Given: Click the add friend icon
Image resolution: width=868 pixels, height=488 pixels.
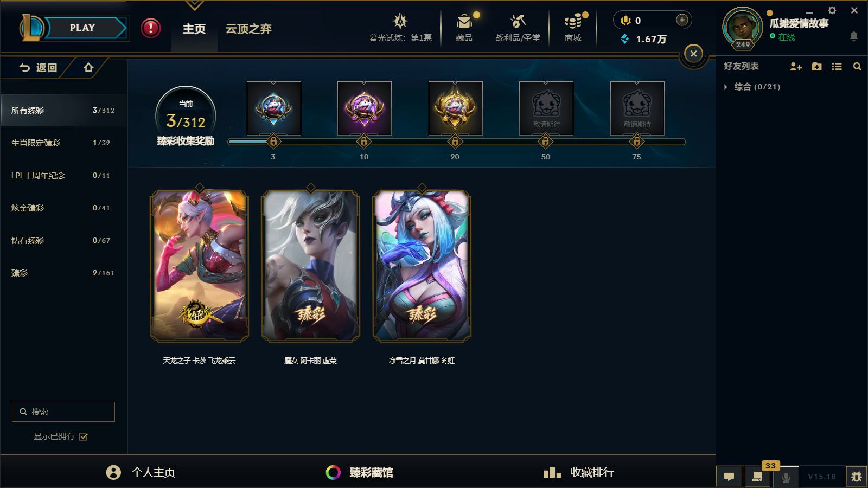Looking at the screenshot, I should coord(796,66).
